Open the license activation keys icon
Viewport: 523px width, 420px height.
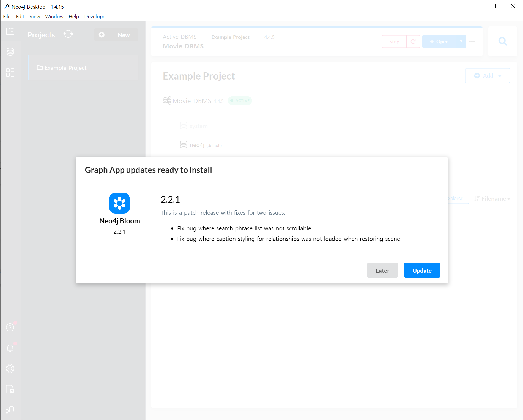pyautogui.click(x=10, y=389)
